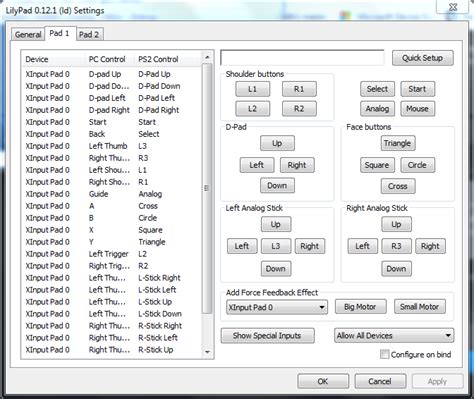The width and height of the screenshot is (474, 399).
Task: Click the bindings list scrollbar thumb
Action: [207, 188]
